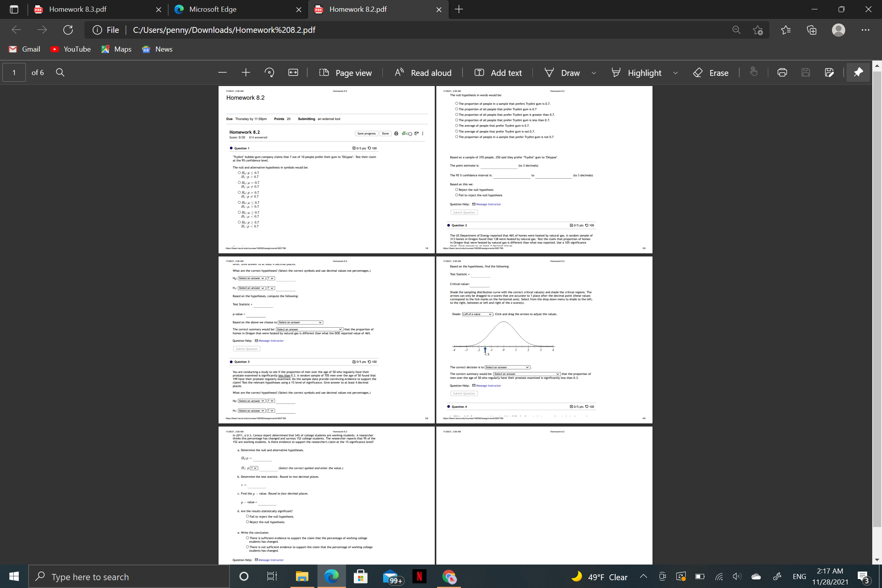Screen dimensions: 882x588
Task: Choose "Fail to reject the null hypothesis" option
Action: pos(456,195)
